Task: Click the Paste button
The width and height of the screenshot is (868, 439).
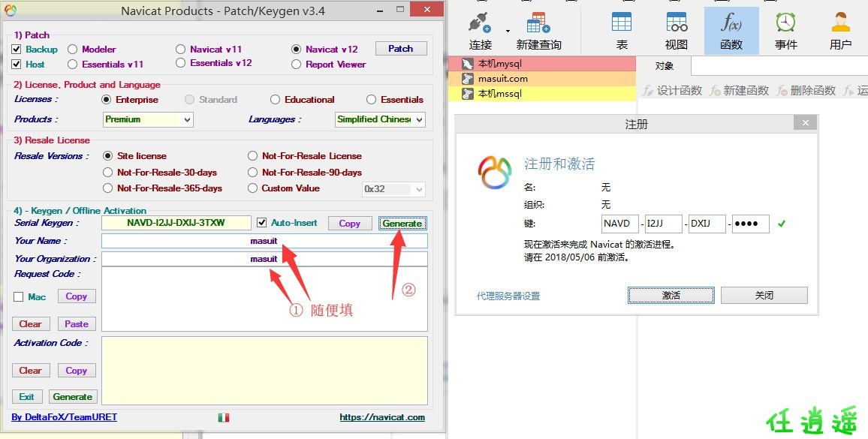Action: pos(77,324)
